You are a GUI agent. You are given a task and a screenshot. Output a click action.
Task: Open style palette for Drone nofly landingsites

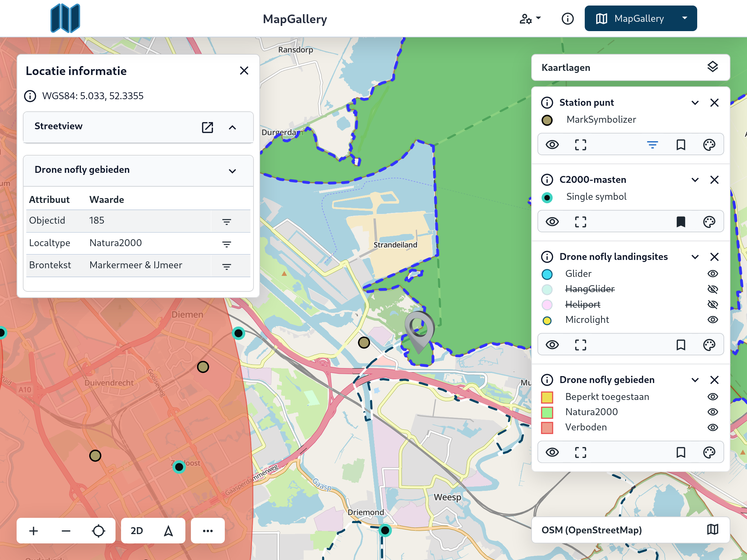point(709,345)
